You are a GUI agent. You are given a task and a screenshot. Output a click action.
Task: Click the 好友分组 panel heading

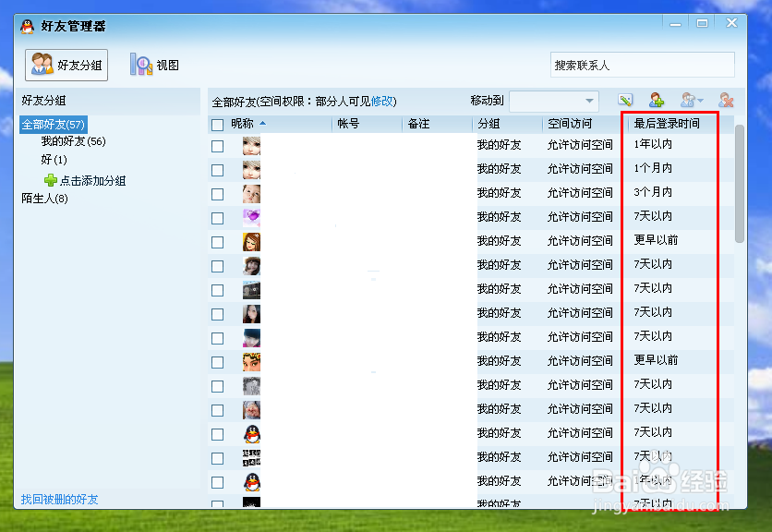(x=43, y=101)
